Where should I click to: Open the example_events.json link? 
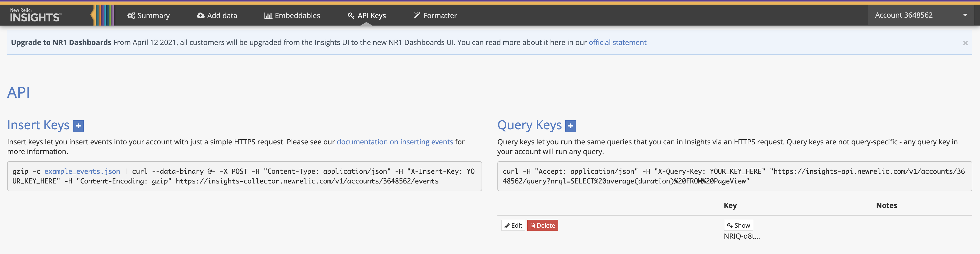point(82,171)
